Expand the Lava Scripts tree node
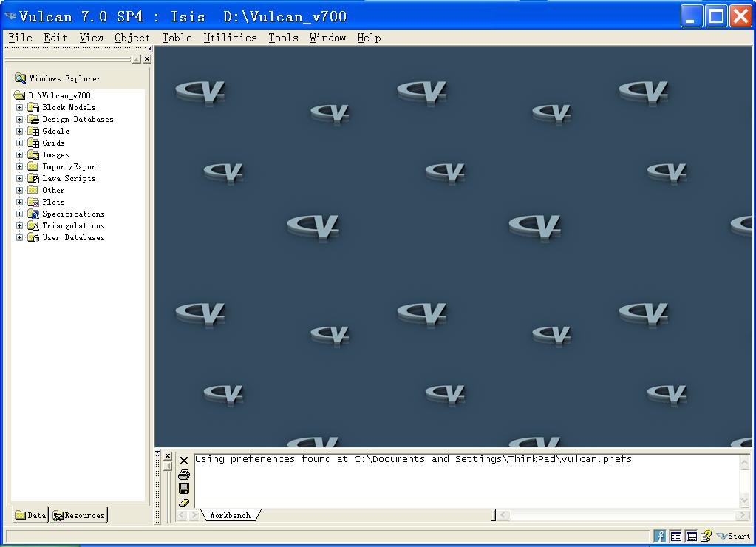Viewport: 756px width, 547px height. (x=20, y=178)
